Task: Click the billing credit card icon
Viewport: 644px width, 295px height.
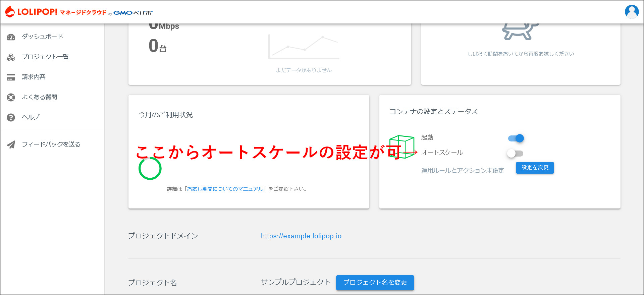Action: [x=11, y=77]
